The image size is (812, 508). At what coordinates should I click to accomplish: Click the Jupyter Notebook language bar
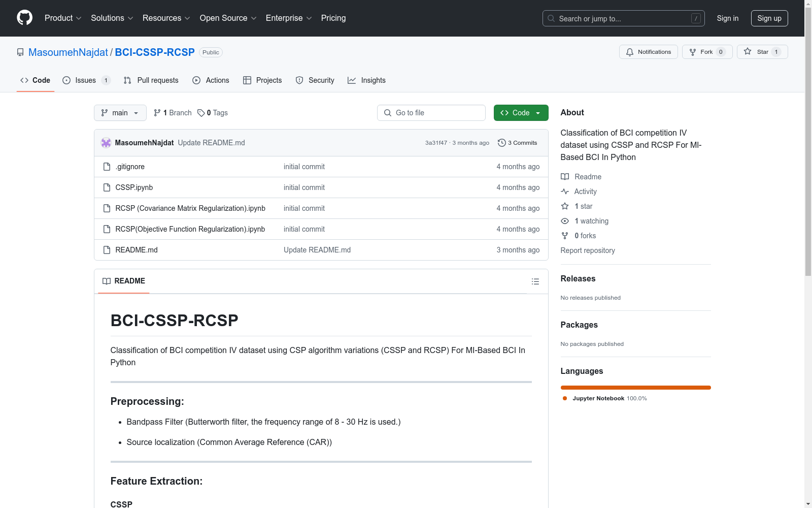pos(636,388)
